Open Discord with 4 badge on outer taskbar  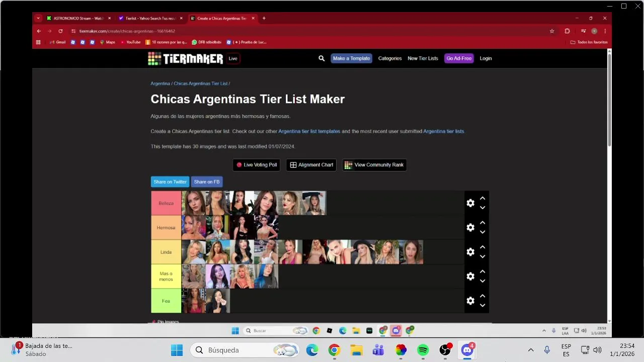click(x=467, y=350)
